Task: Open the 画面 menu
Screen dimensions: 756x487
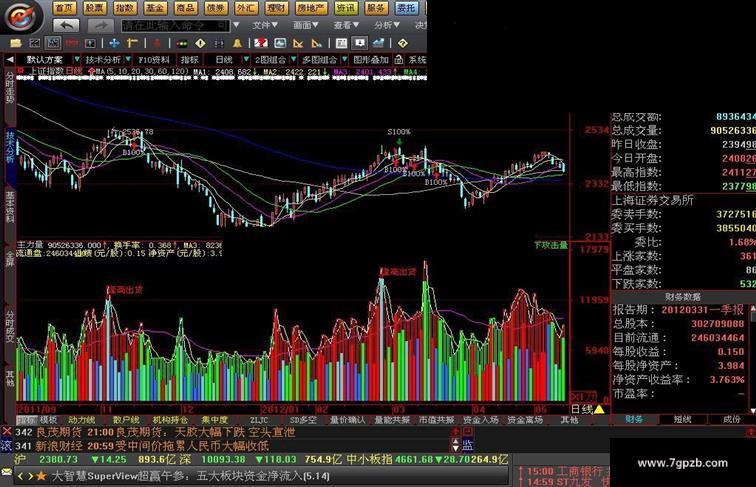Action: 306,25
